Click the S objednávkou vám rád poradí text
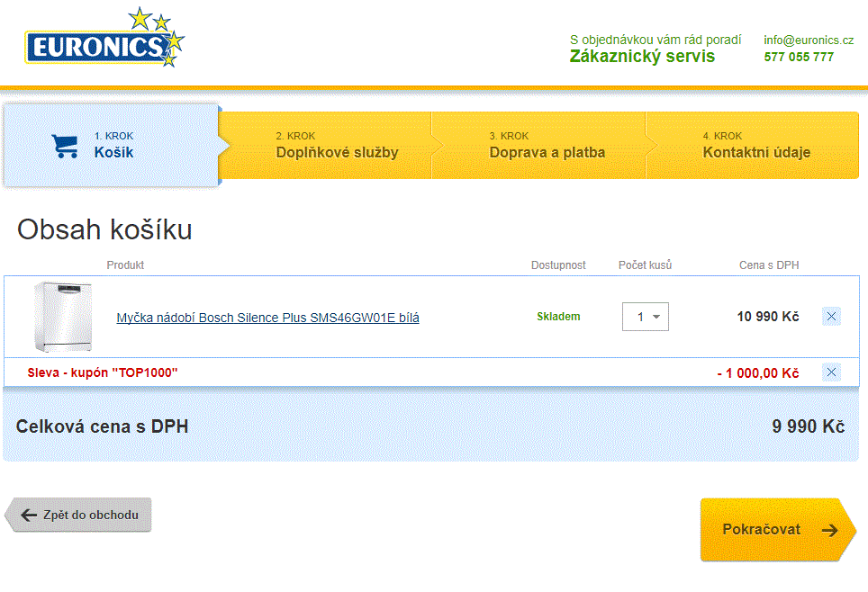The width and height of the screenshot is (868, 592). 656,40
